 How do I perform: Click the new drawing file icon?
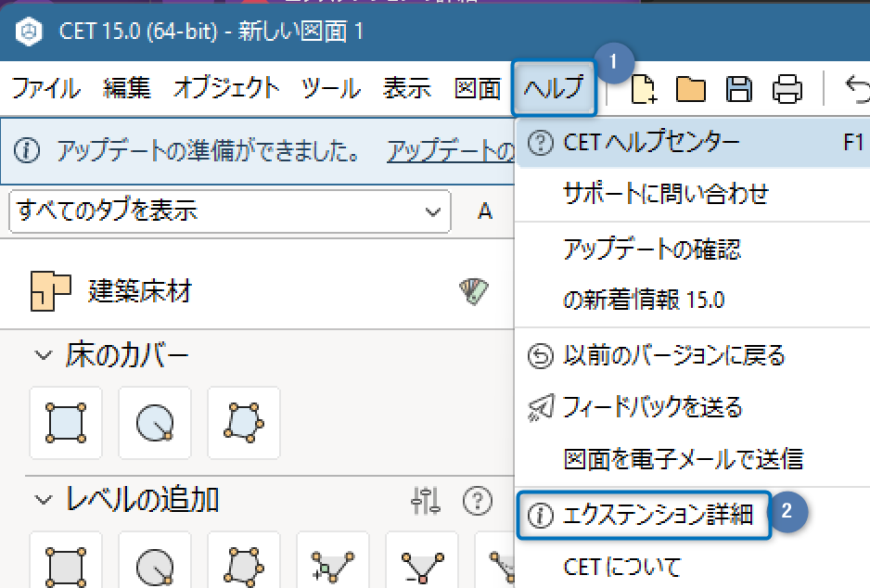[644, 89]
